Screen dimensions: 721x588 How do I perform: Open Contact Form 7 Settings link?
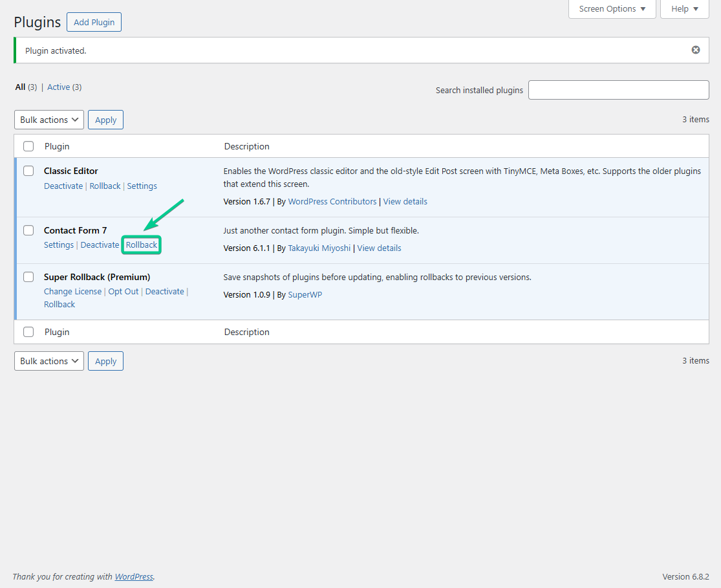click(x=59, y=245)
